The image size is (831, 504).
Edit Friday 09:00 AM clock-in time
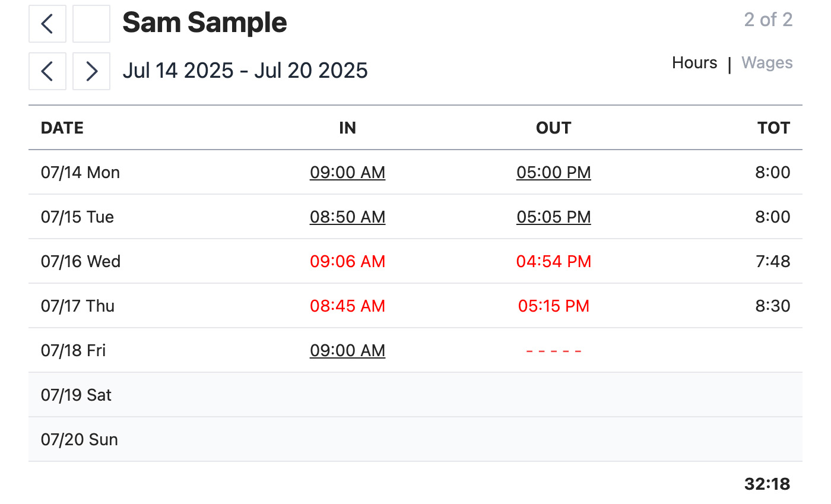[x=347, y=351]
